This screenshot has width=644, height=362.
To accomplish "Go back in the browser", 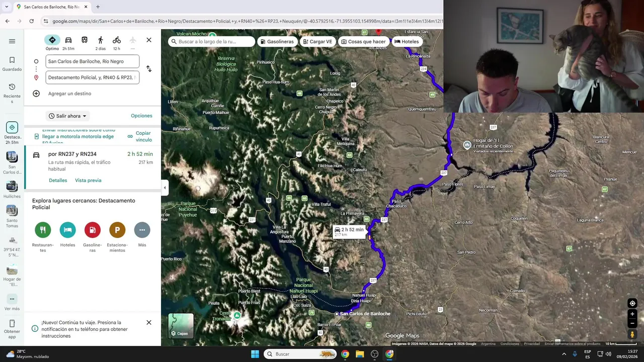I will click(x=7, y=21).
